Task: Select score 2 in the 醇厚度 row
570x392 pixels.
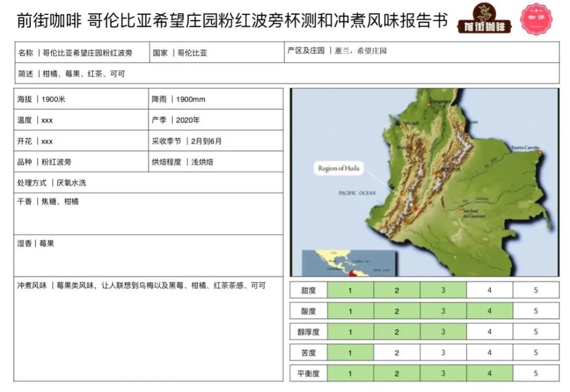Action: [397, 332]
